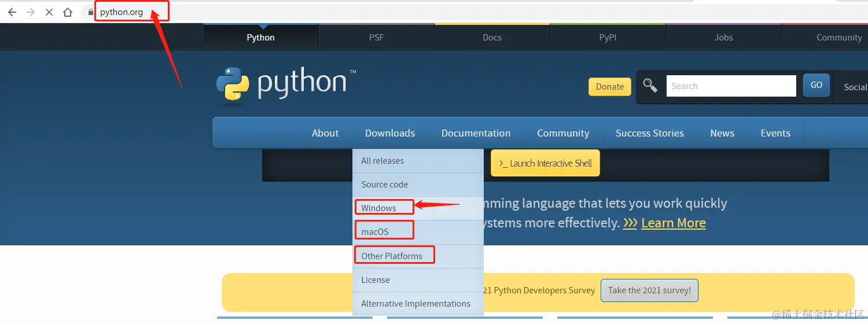The height and width of the screenshot is (324, 868).
Task: Switch to the Python top tab
Action: tap(261, 37)
